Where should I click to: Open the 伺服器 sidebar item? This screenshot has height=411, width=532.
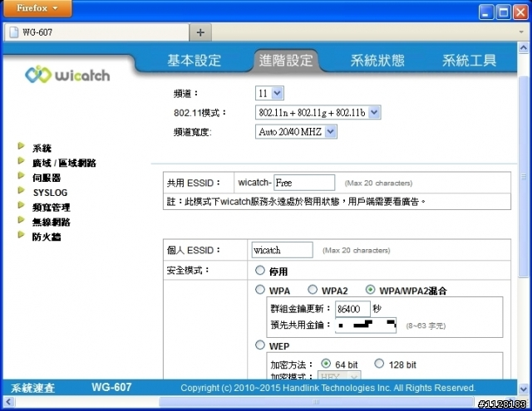tap(47, 178)
